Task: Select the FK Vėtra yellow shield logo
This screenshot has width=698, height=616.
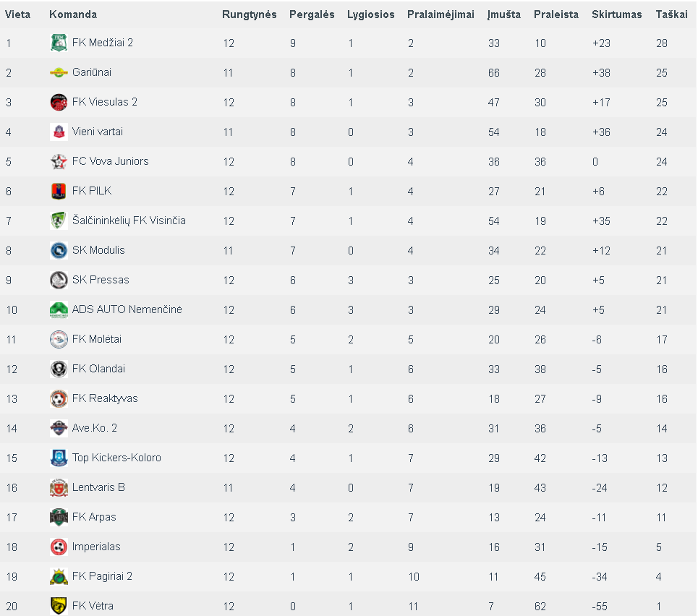Action: 59,606
